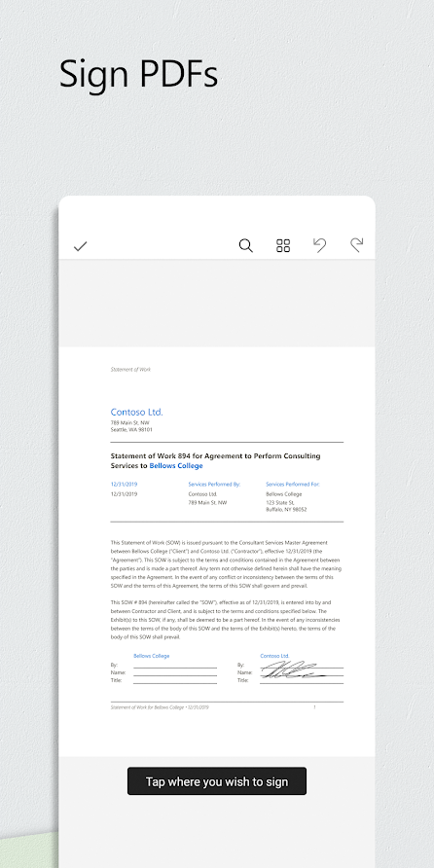434x868 pixels.
Task: Click the 'Statement of Work' header text
Action: pos(130,369)
